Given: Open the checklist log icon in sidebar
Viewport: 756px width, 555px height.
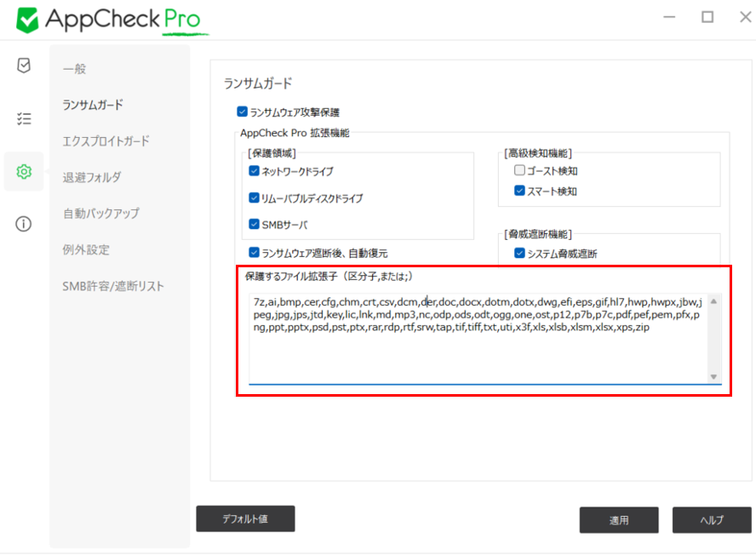Looking at the screenshot, I should point(24,118).
